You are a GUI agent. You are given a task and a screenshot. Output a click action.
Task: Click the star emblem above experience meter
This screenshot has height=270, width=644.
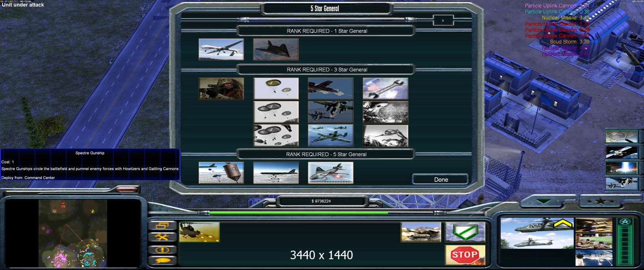tap(625, 221)
